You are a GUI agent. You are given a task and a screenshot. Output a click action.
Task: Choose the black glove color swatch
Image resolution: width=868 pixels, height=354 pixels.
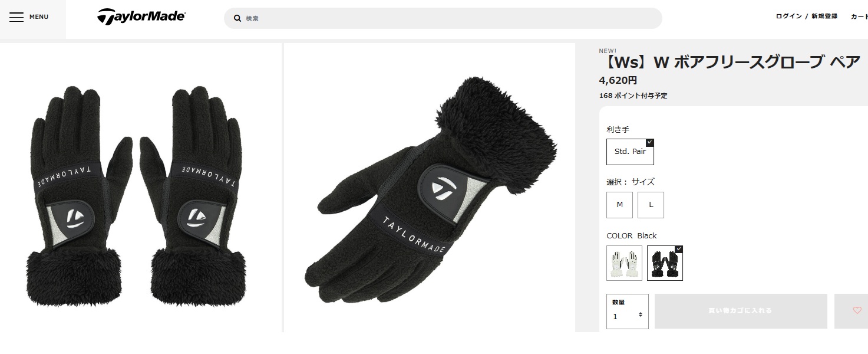coord(665,263)
